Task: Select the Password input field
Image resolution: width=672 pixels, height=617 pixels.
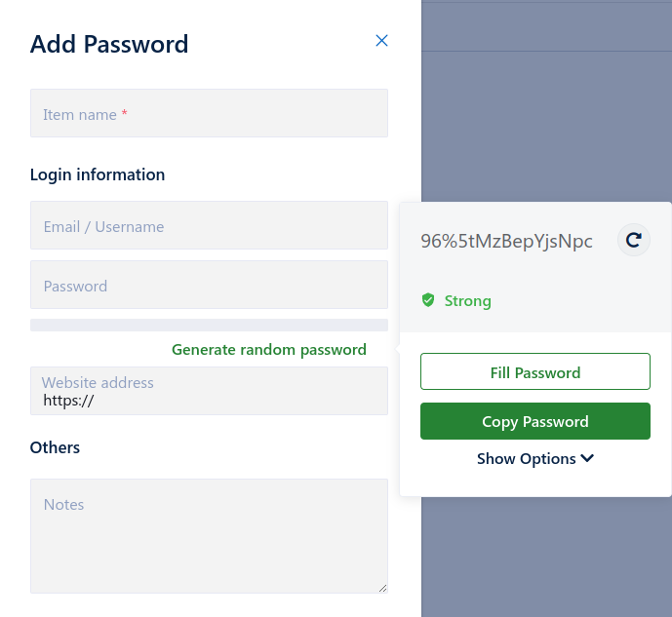Action: tap(209, 286)
